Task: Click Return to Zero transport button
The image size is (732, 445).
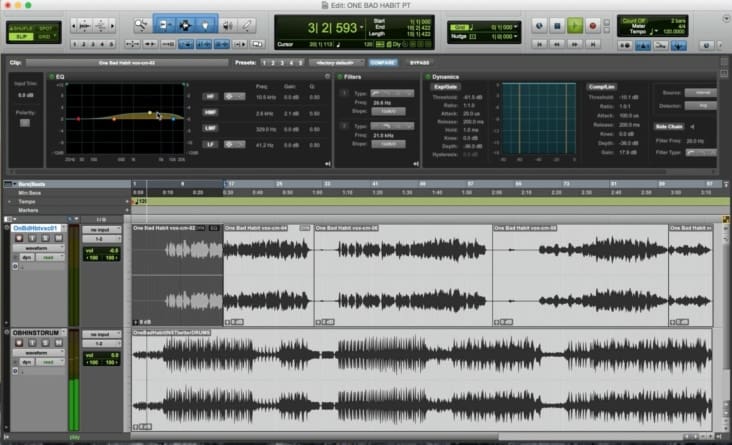Action: [x=539, y=44]
